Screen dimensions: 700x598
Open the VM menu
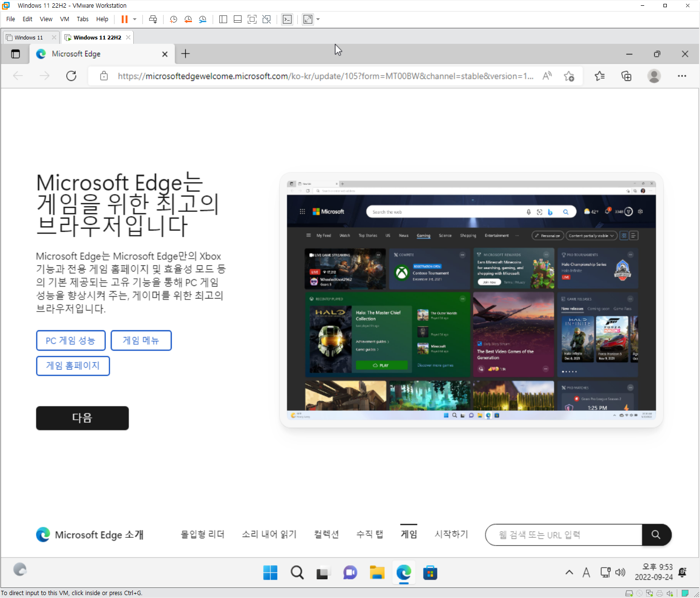tap(64, 19)
